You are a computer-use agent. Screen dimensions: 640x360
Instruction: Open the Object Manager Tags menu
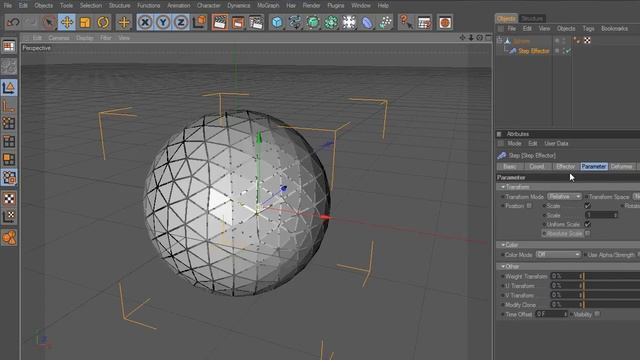pyautogui.click(x=588, y=29)
